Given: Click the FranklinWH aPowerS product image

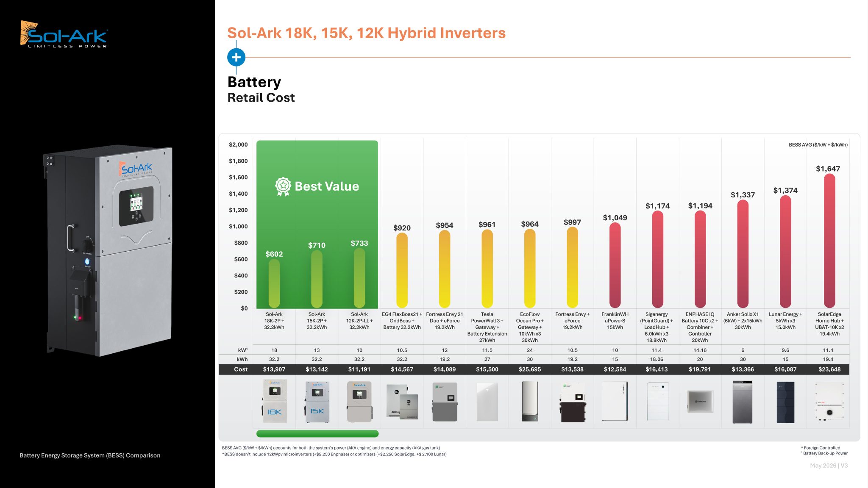Looking at the screenshot, I should 615,401.
